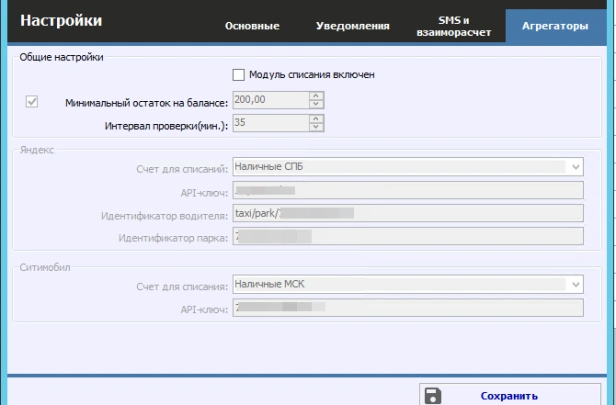Focus the Идентификатор водителя text field
This screenshot has height=405, width=616.
(408, 213)
